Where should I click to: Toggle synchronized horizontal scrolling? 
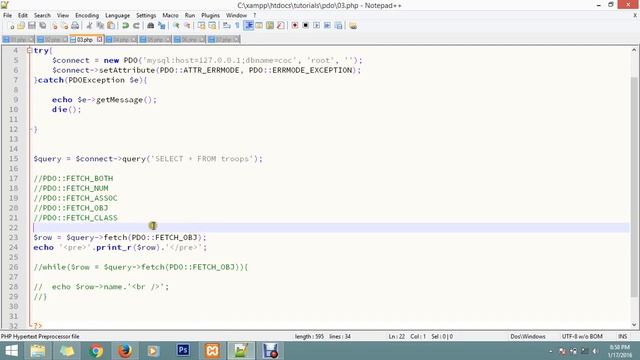click(x=212, y=26)
